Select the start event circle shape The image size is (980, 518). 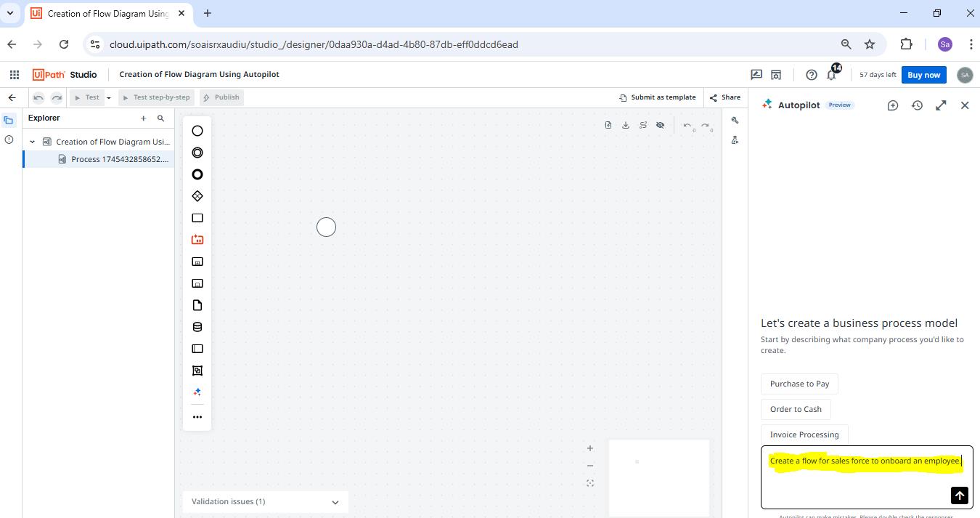tap(197, 130)
